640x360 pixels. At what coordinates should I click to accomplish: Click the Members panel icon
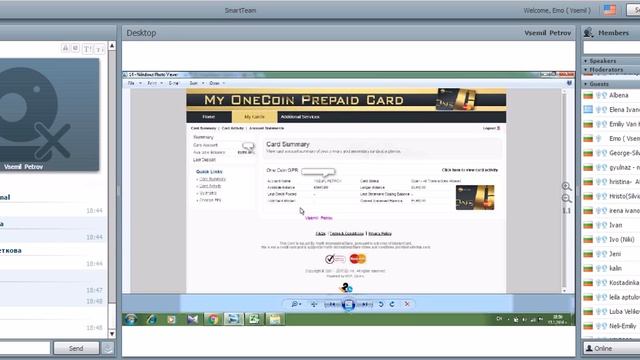[589, 33]
